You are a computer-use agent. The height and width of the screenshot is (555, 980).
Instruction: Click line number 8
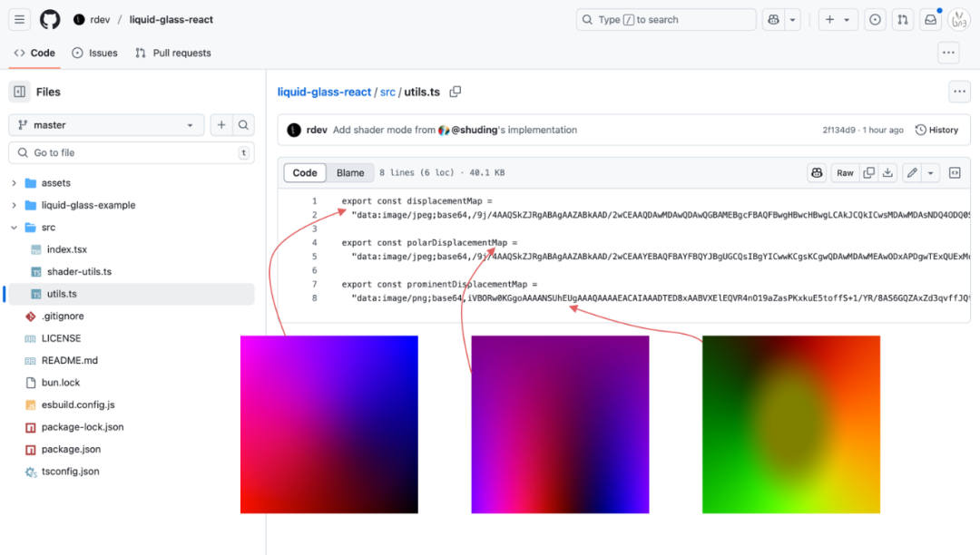point(314,297)
